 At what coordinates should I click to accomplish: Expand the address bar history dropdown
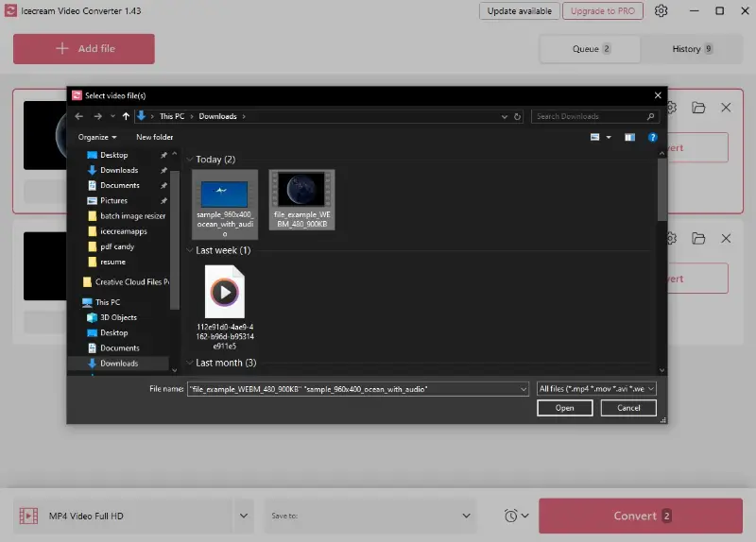tap(505, 116)
